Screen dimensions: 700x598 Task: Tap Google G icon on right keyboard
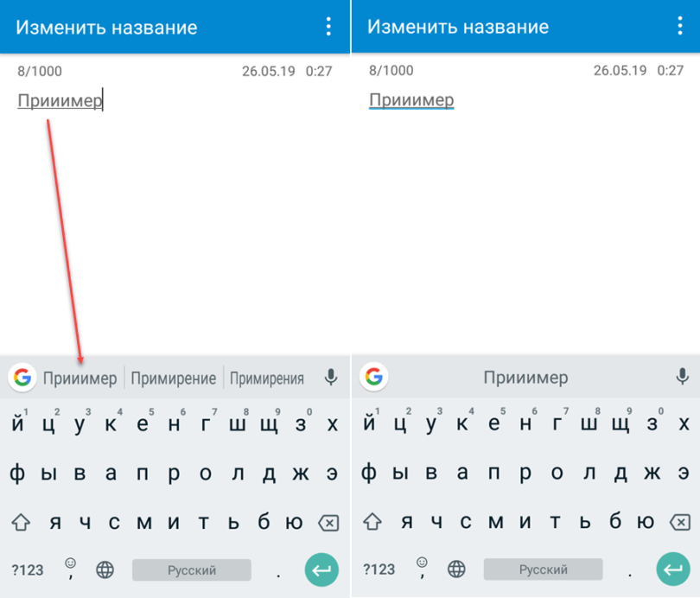(x=373, y=378)
